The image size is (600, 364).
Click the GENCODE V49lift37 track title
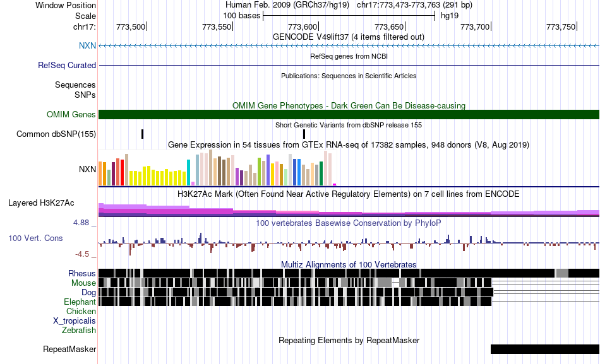[349, 37]
